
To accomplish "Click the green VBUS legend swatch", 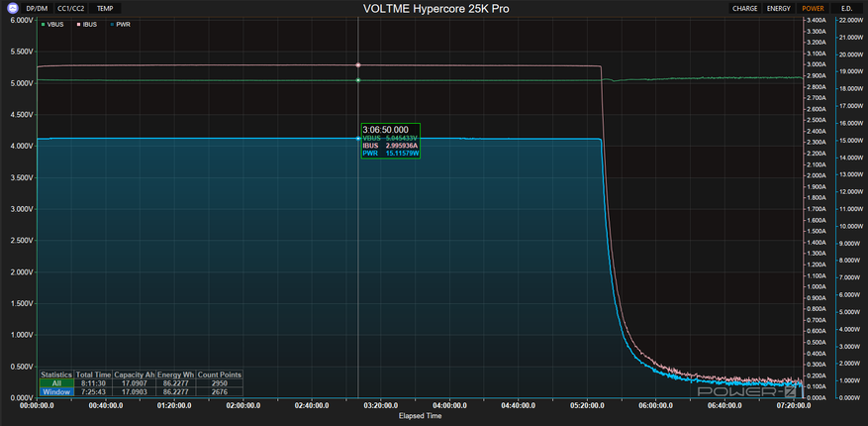I will pos(44,25).
